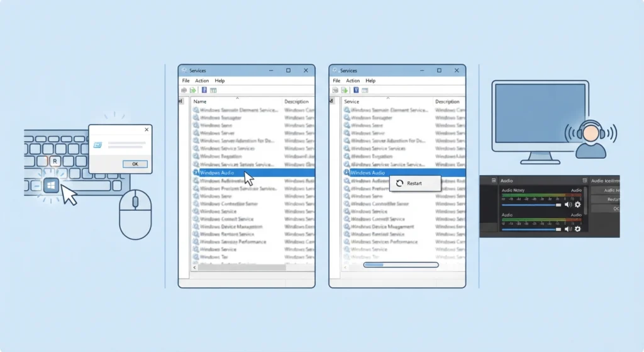Click green export arrow in right Services toolbar
This screenshot has width=644, height=352.
344,90
